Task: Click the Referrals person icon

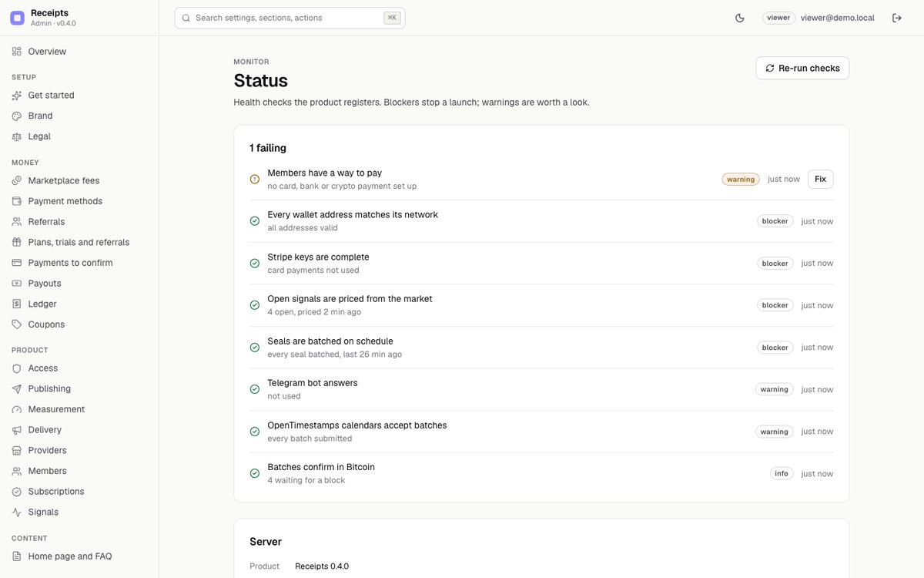Action: pos(17,222)
